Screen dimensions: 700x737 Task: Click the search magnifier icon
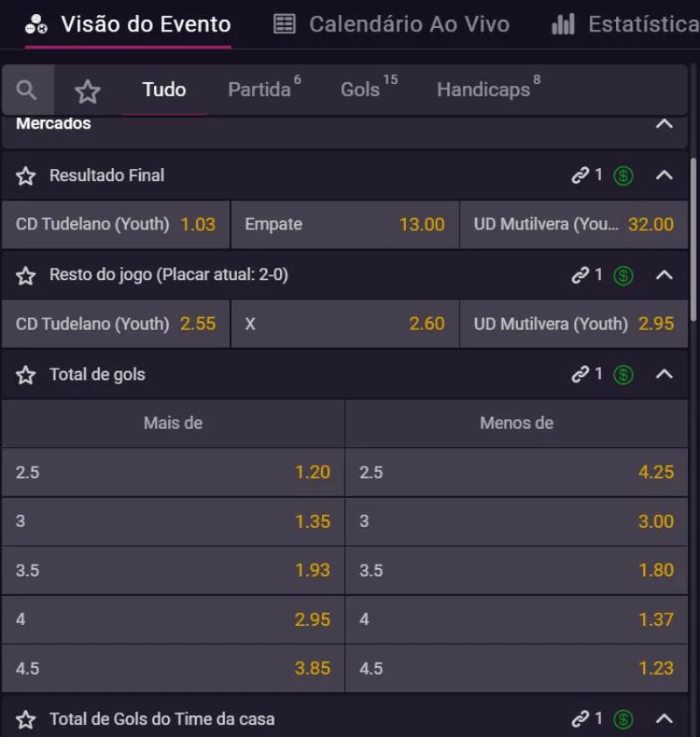point(27,90)
